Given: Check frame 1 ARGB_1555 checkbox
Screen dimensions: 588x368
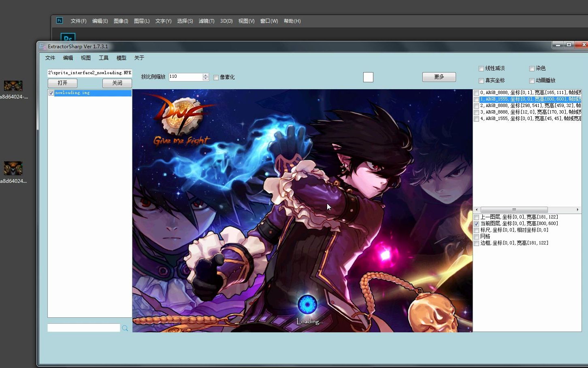Looking at the screenshot, I should [477, 99].
